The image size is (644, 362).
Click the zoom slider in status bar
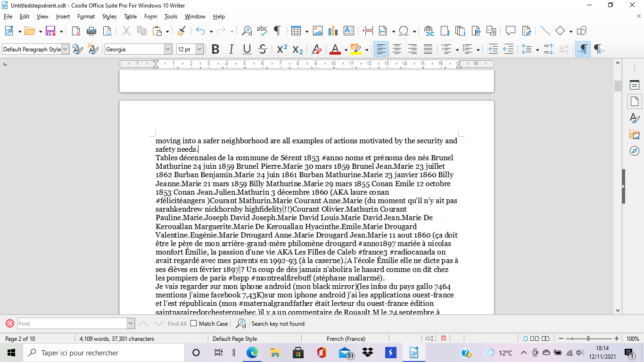click(x=588, y=338)
